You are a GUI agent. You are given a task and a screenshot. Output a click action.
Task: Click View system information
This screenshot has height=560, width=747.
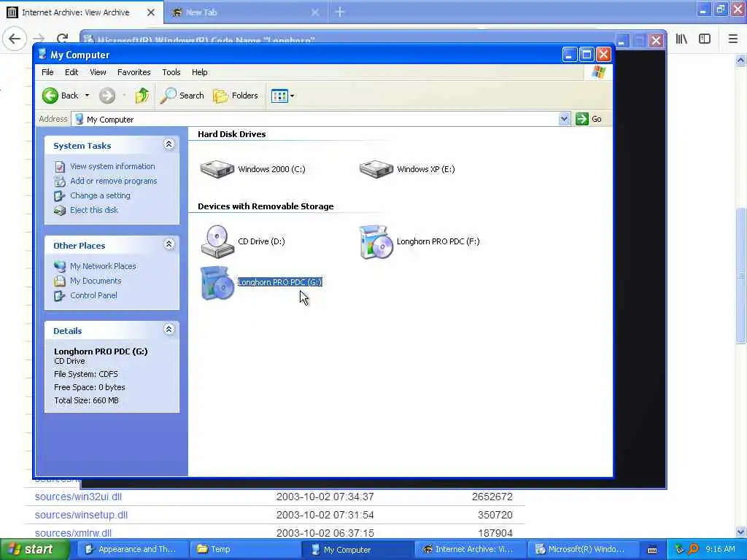112,166
